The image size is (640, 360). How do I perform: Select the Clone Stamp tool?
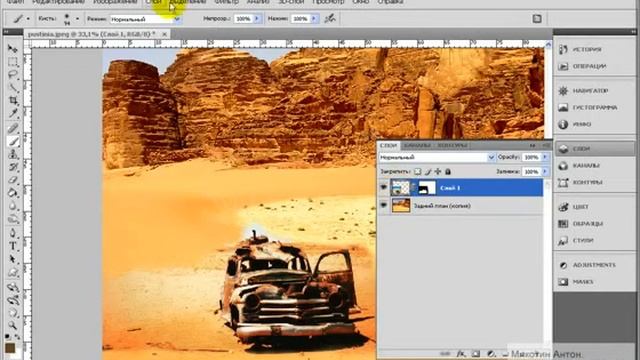coord(13,154)
